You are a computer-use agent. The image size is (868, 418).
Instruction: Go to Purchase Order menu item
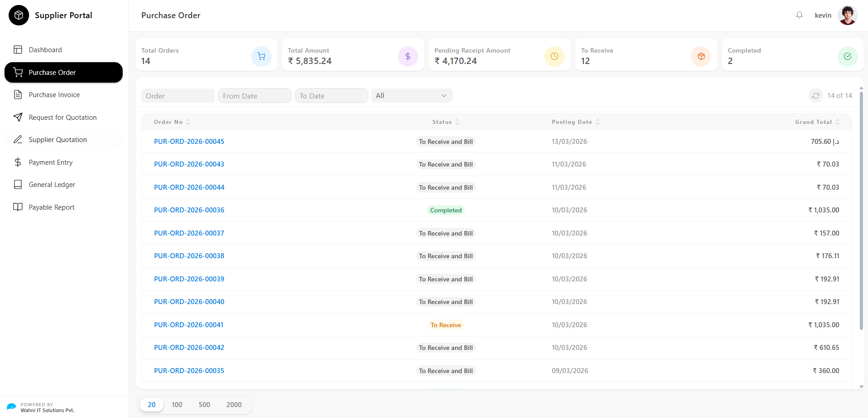tap(64, 73)
